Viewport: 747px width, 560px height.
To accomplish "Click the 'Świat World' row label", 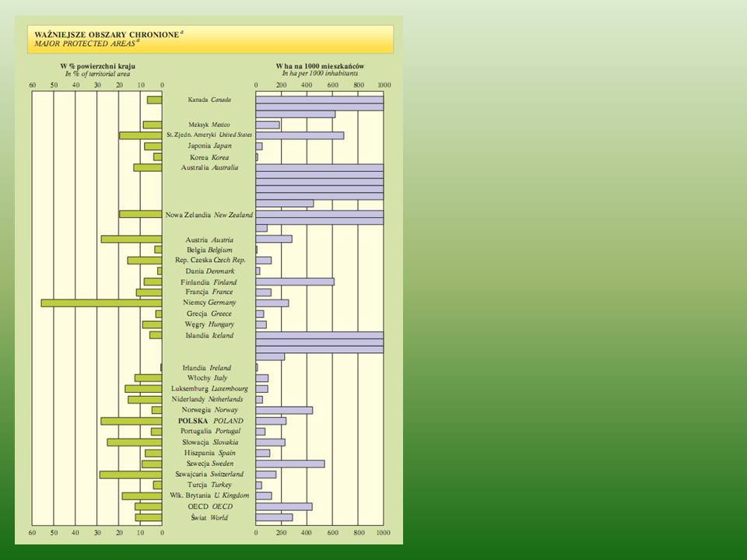I will click(209, 517).
